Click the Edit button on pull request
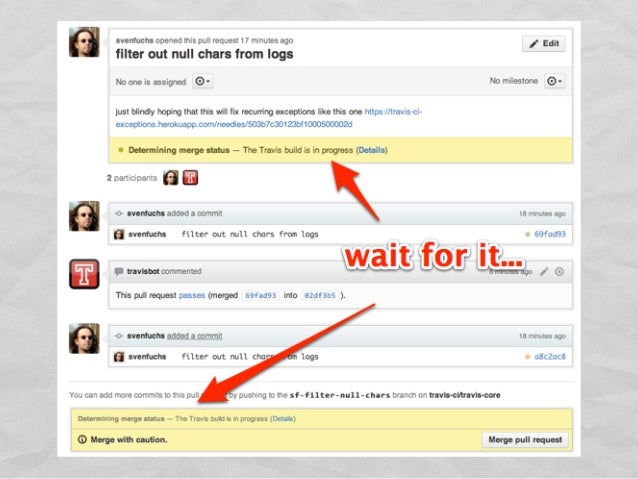The width and height of the screenshot is (638, 479). pyautogui.click(x=544, y=44)
